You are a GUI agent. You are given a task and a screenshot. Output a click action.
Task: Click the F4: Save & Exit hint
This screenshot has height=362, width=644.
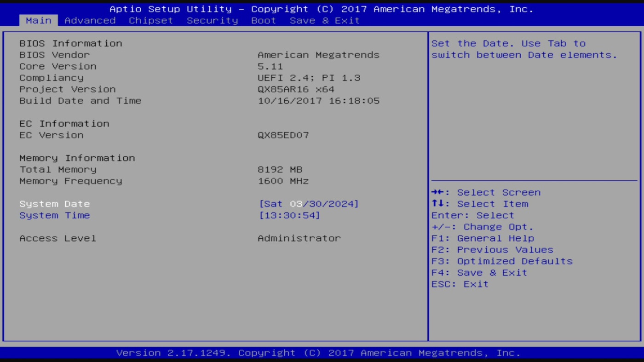[479, 273]
